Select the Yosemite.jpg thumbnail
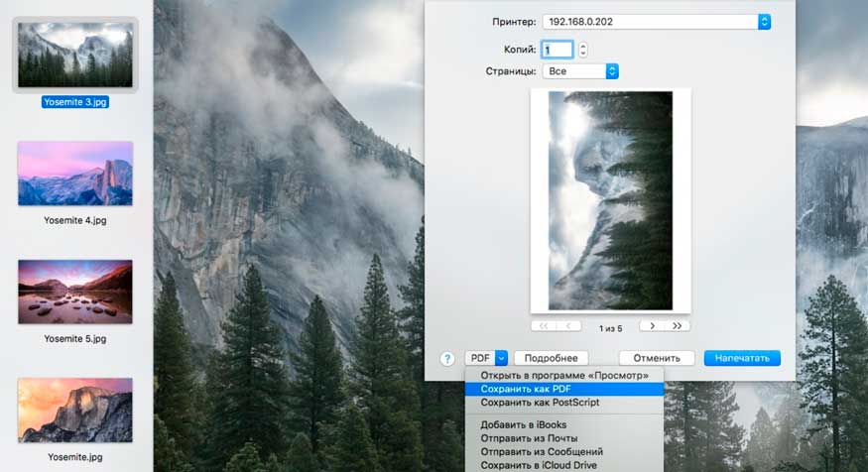This screenshot has height=472, width=868. tap(75, 411)
